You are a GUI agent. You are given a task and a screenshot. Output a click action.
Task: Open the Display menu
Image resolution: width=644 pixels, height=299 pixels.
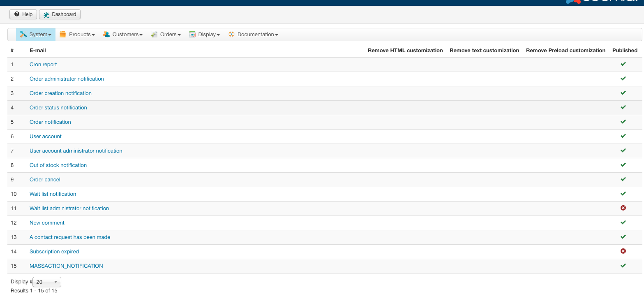click(205, 35)
